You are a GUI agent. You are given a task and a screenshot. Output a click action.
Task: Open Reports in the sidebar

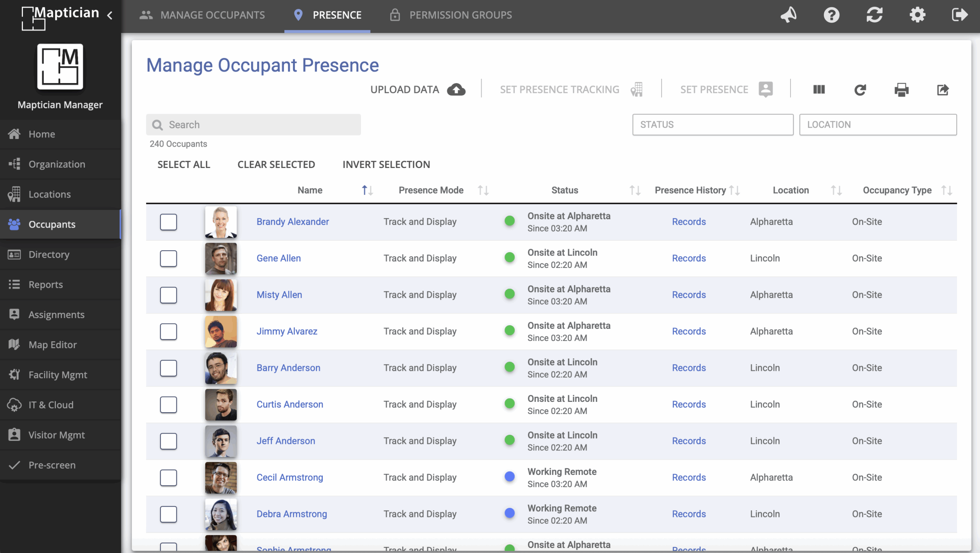(60, 285)
